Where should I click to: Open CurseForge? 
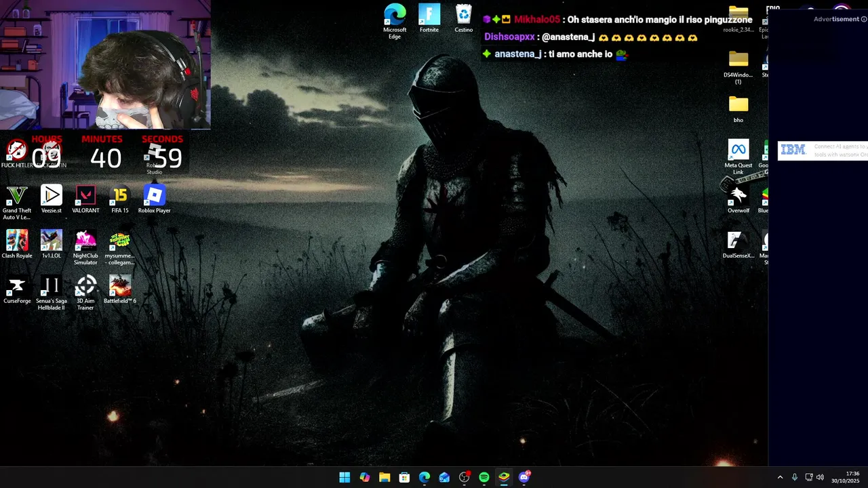[17, 289]
